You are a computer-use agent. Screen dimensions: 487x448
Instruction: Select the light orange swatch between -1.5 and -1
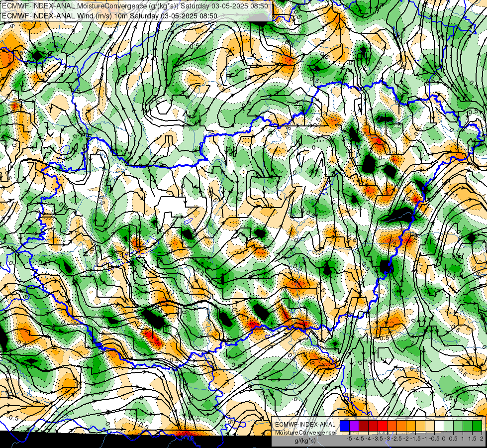(420, 426)
